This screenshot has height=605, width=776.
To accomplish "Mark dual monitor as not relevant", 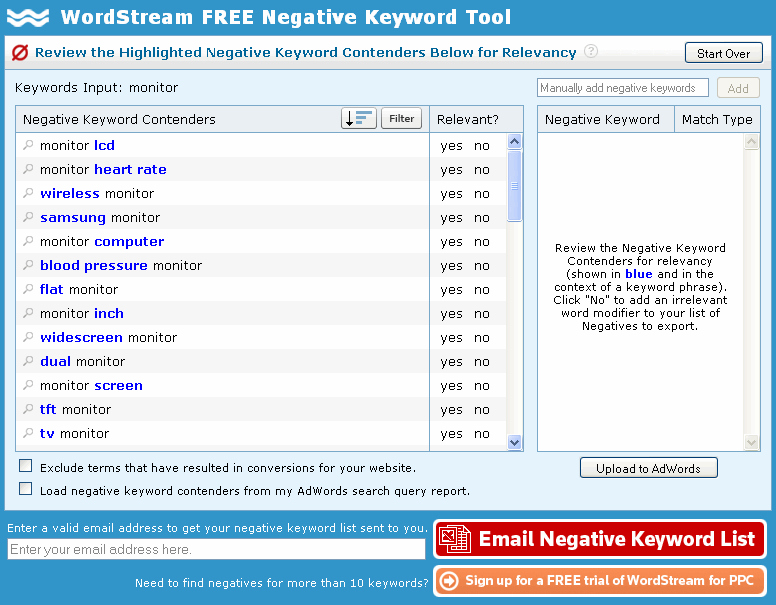I will pyautogui.click(x=482, y=362).
